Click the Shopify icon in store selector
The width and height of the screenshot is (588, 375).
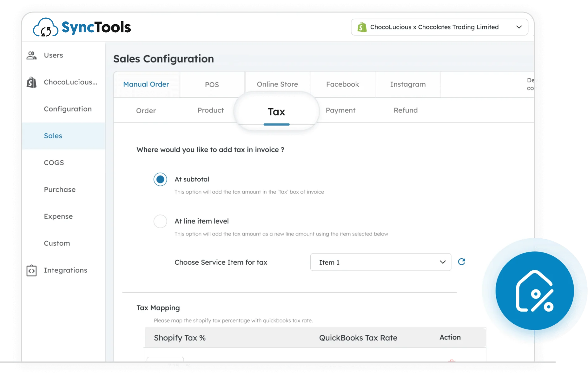(362, 27)
